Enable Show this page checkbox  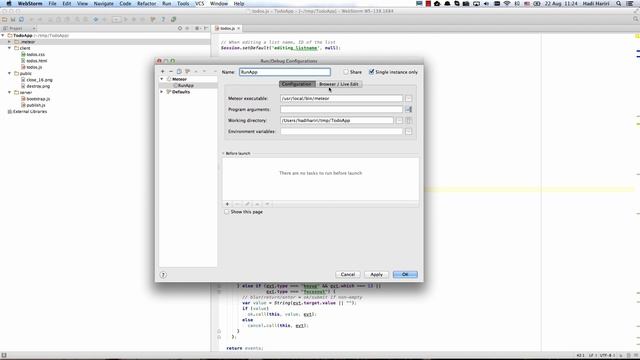click(x=227, y=212)
